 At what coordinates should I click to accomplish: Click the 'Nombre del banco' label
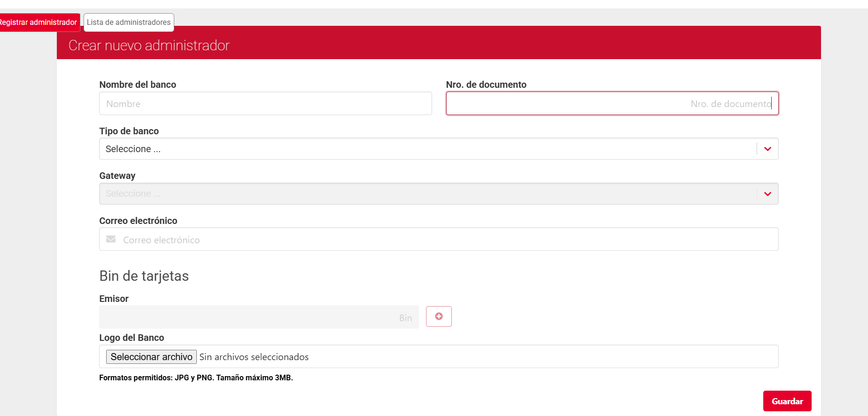tap(138, 85)
